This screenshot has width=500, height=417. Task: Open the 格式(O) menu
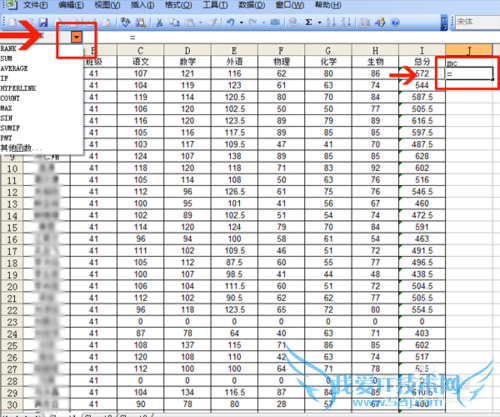pos(178,5)
